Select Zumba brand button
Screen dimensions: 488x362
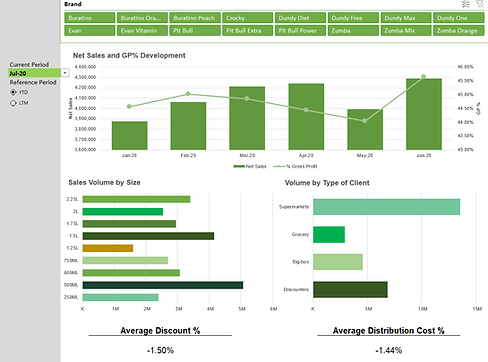pyautogui.click(x=353, y=31)
